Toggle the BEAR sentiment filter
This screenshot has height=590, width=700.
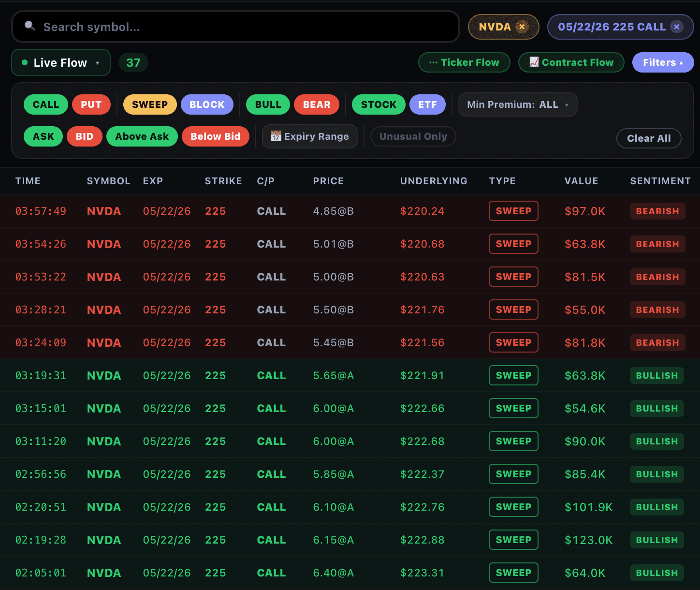(x=317, y=104)
